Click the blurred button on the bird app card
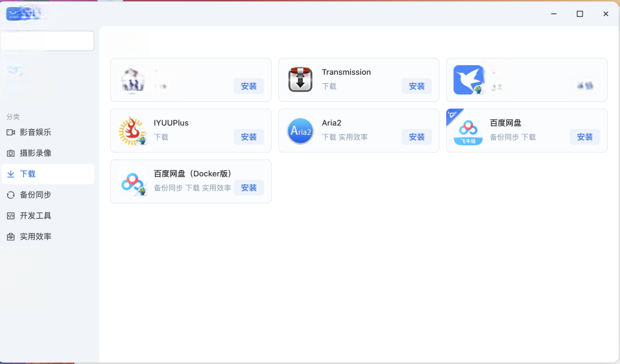Screen dimensions: 620x364 click(x=585, y=86)
